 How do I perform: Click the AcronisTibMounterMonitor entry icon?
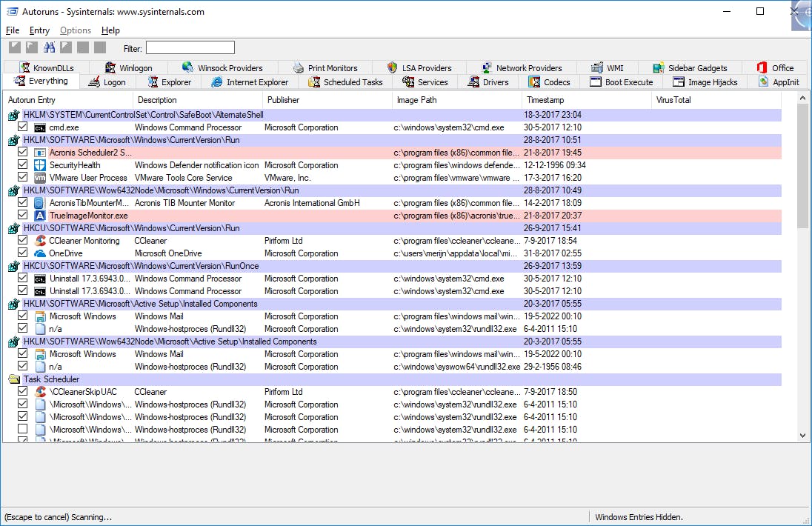39,202
